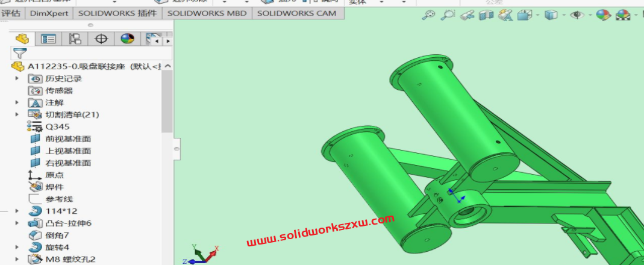
Task: Select the Q345 material item
Action: [x=57, y=127]
